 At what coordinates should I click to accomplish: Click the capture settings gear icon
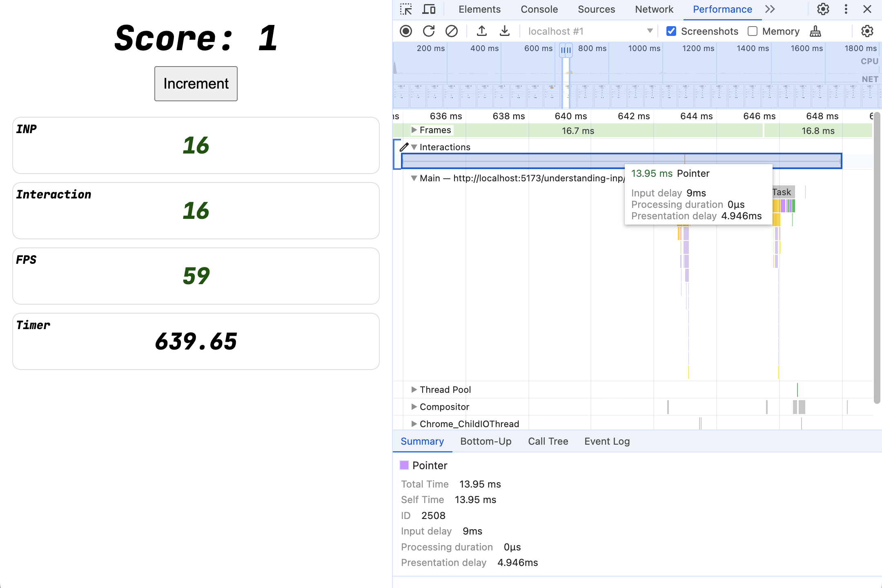[868, 31]
